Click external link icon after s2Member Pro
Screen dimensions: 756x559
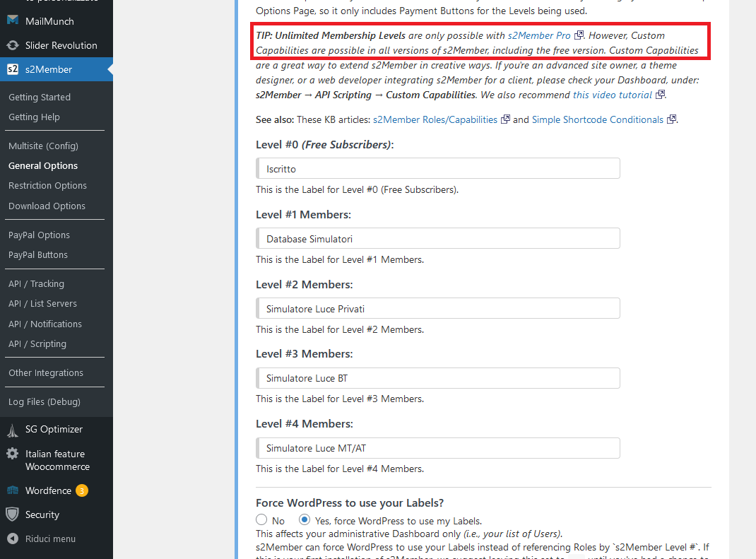coord(579,35)
